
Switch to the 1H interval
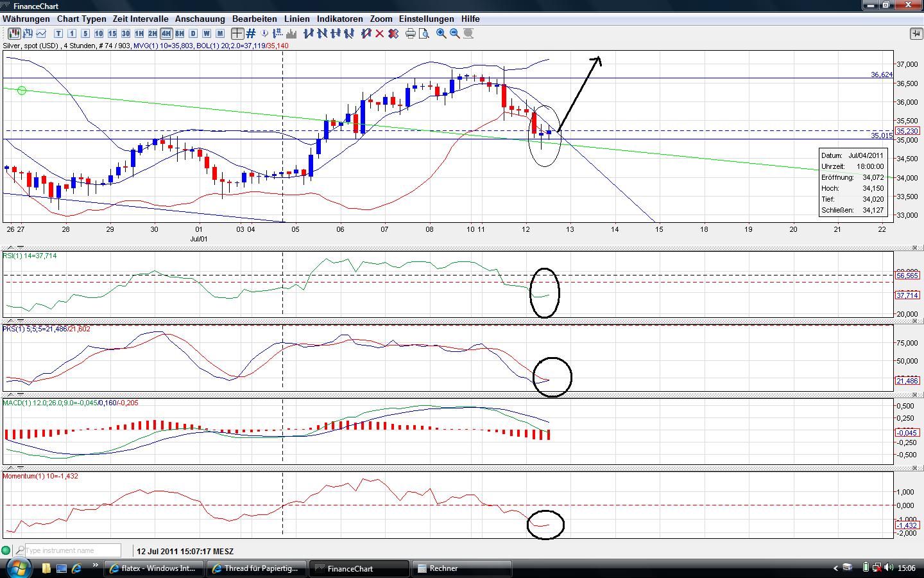point(139,33)
